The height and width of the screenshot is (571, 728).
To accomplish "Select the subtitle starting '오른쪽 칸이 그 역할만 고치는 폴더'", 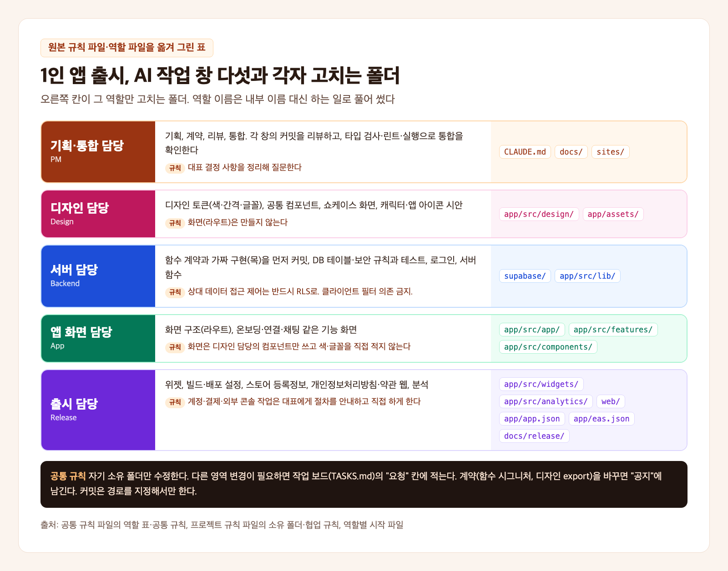I will (217, 99).
